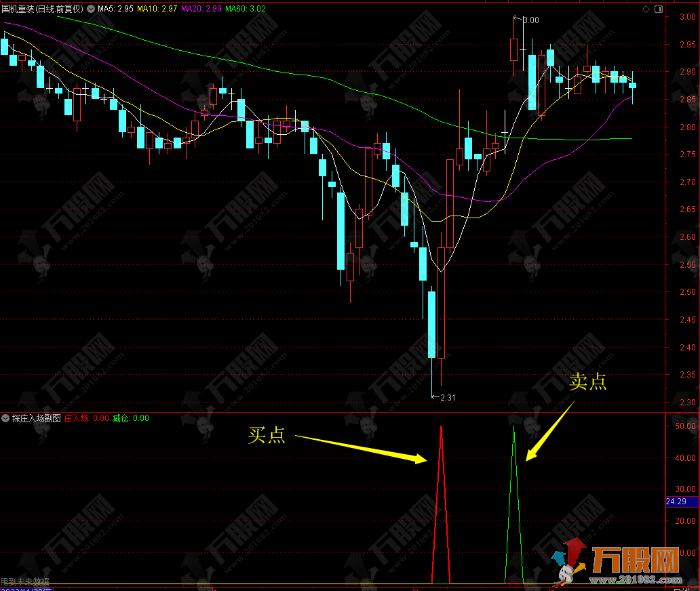Open the 探庄入场副图 indicator dropdown arrow
700x591 pixels.
5,418
